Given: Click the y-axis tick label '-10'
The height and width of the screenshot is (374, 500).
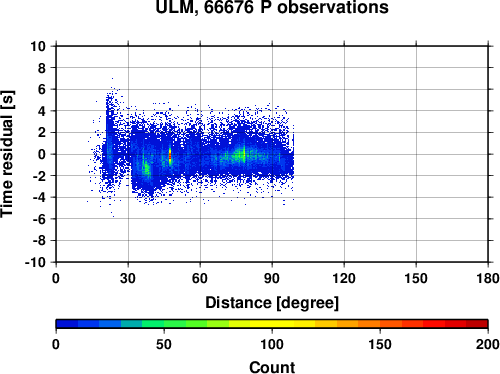Looking at the screenshot, I should point(35,262).
